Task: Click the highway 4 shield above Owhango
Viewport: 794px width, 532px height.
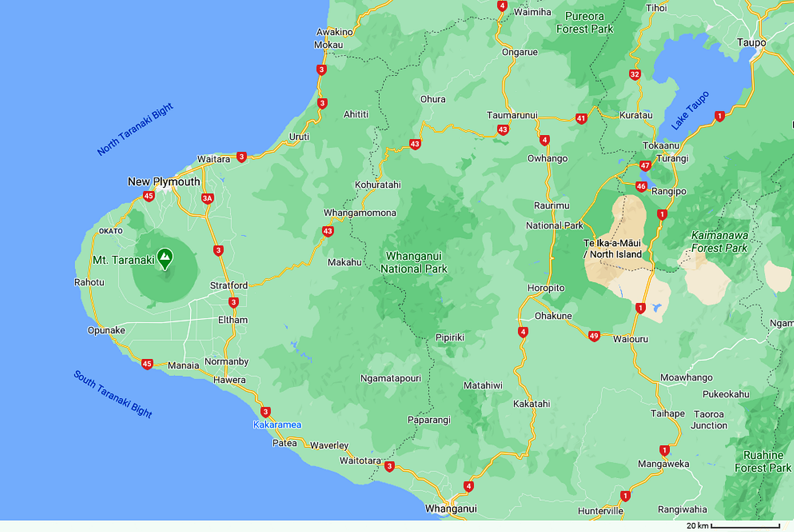Action: click(x=544, y=140)
